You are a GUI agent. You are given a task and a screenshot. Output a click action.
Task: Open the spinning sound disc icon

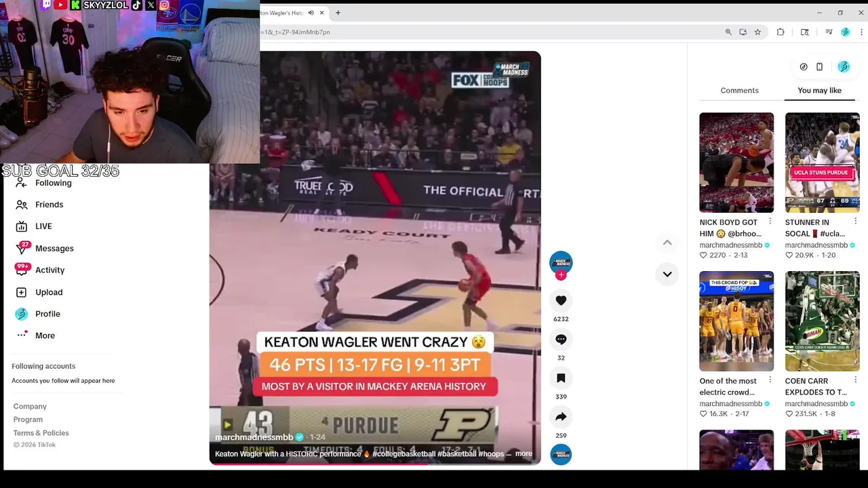(561, 454)
